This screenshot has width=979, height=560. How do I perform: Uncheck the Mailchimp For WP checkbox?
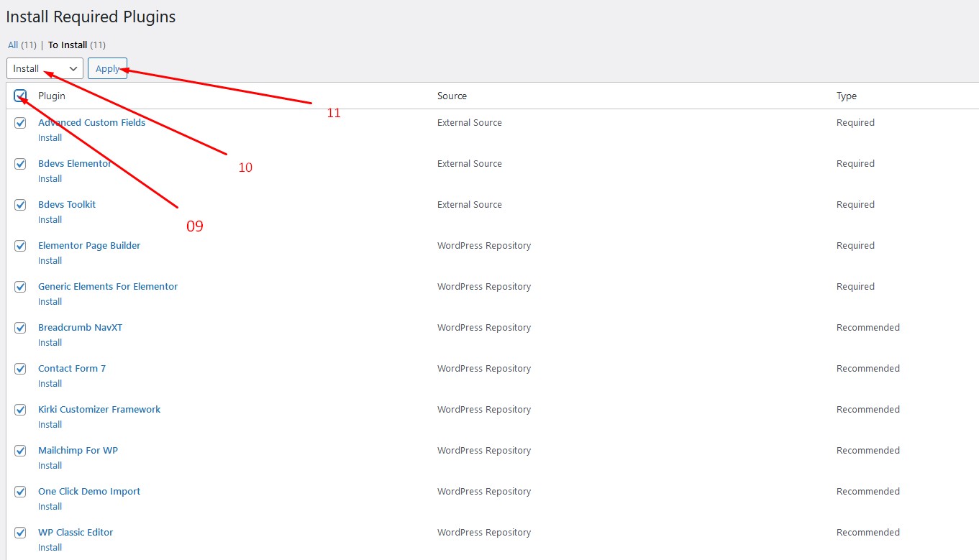point(20,451)
